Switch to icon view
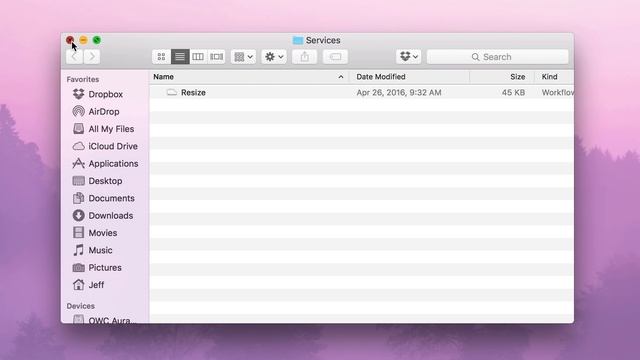The width and height of the screenshot is (640, 360). (161, 57)
